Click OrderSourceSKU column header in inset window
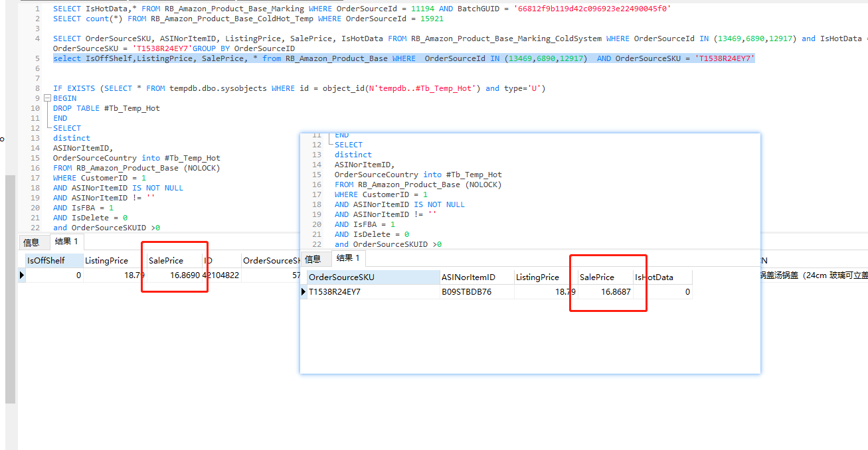868x450 pixels. click(x=373, y=277)
